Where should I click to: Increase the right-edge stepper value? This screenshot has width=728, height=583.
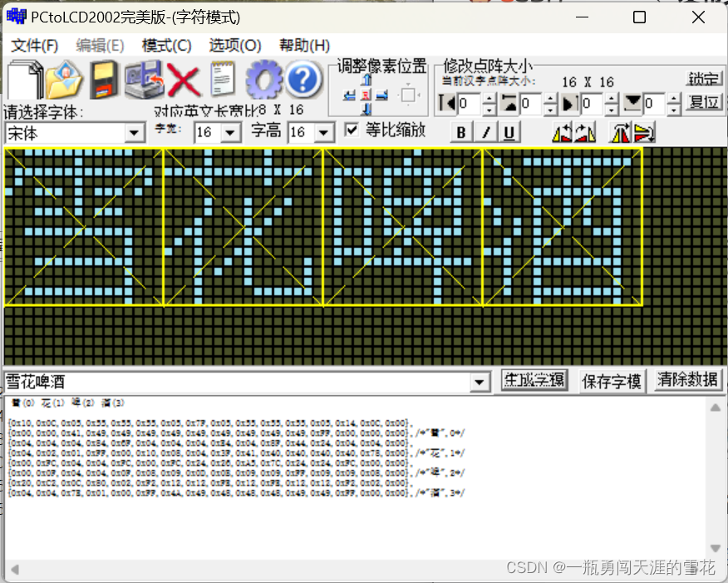[x=612, y=98]
